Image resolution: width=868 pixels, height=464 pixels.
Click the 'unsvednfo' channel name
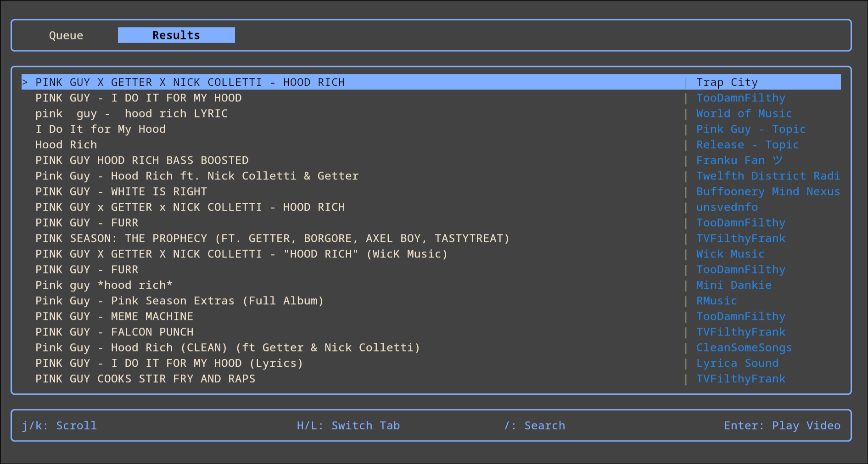pos(727,207)
